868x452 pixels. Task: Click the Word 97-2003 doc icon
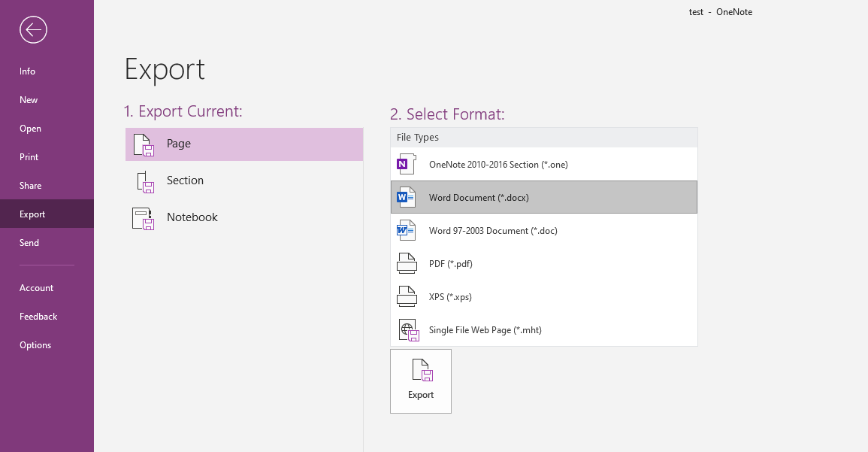(407, 230)
